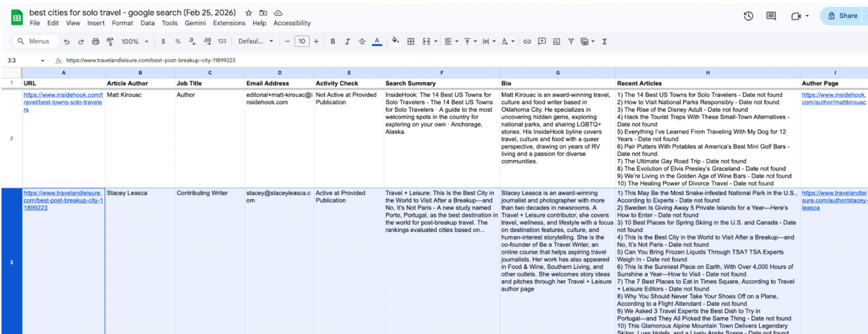
Task: Rename the spreadsheet title
Action: tap(132, 13)
